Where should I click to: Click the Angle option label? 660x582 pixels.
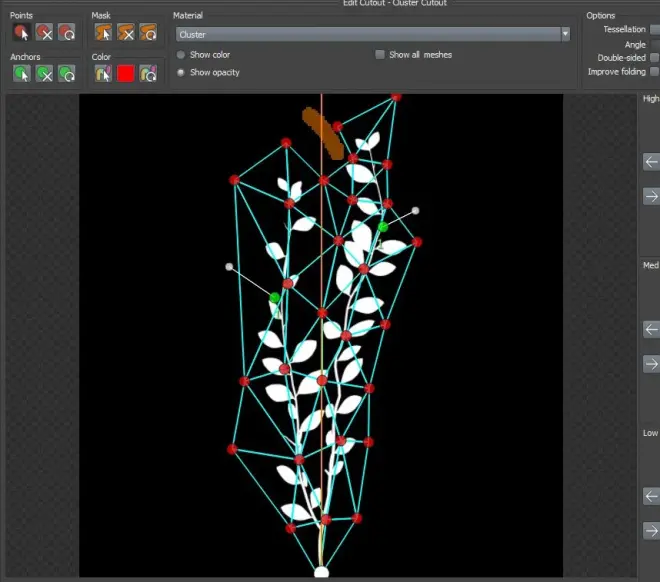coord(635,45)
